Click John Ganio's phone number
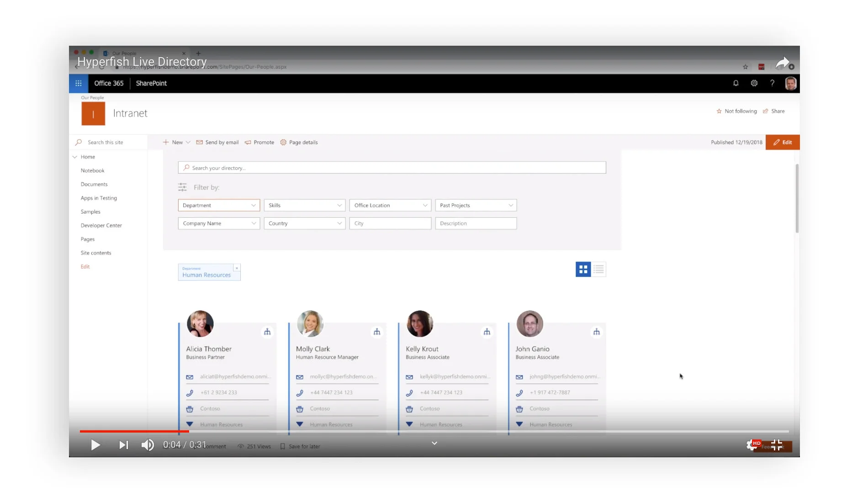The height and width of the screenshot is (503, 868). (550, 393)
